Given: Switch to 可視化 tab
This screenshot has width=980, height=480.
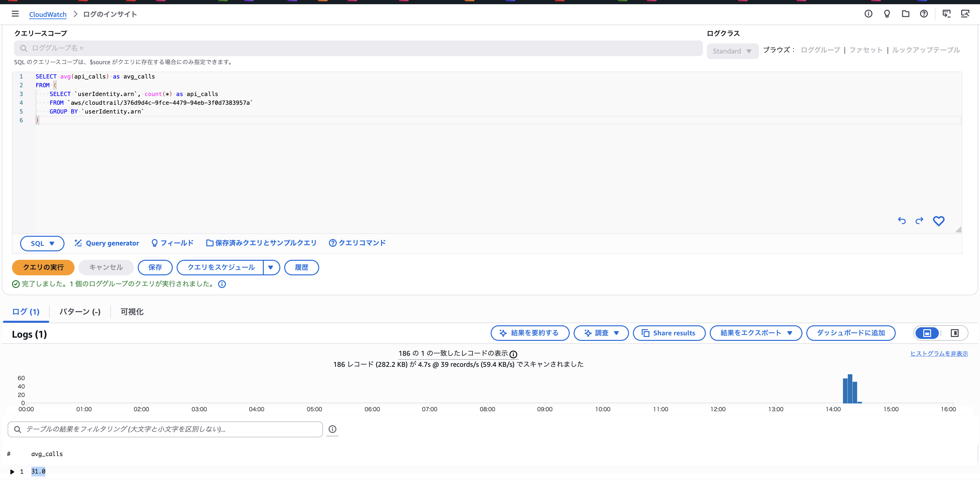Looking at the screenshot, I should [x=132, y=312].
